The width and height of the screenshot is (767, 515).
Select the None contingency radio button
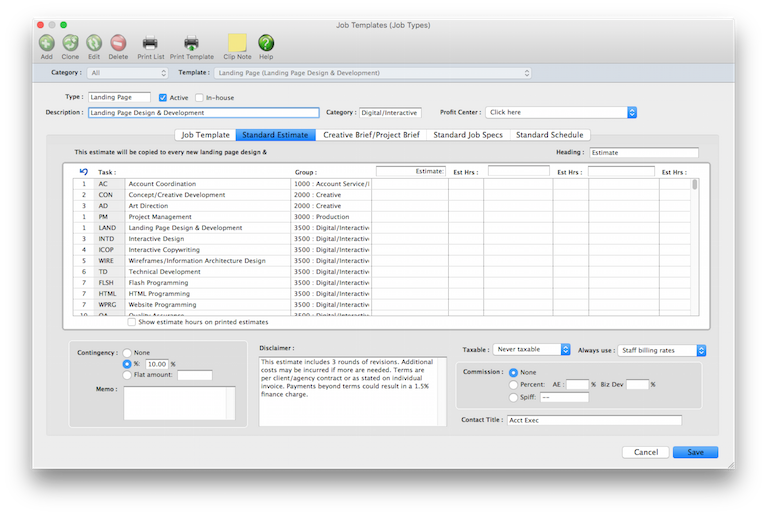tap(127, 352)
